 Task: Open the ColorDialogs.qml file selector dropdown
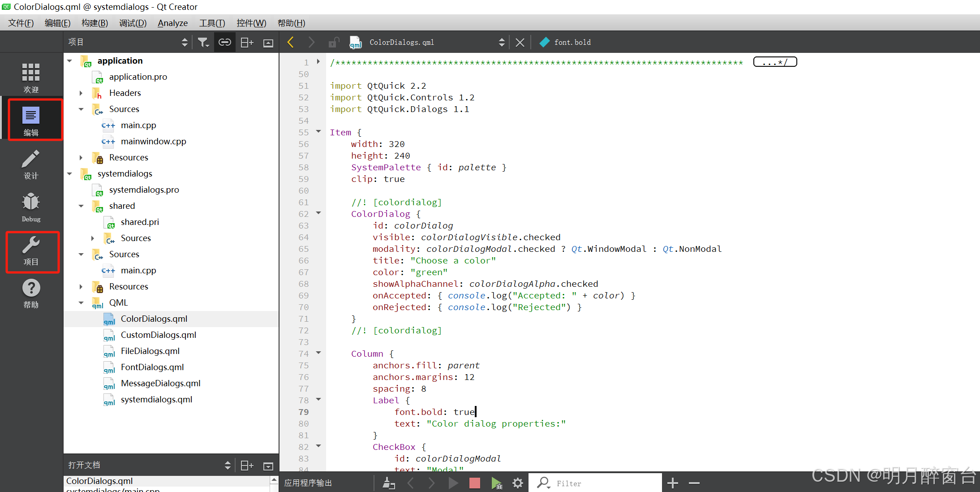[x=501, y=42]
